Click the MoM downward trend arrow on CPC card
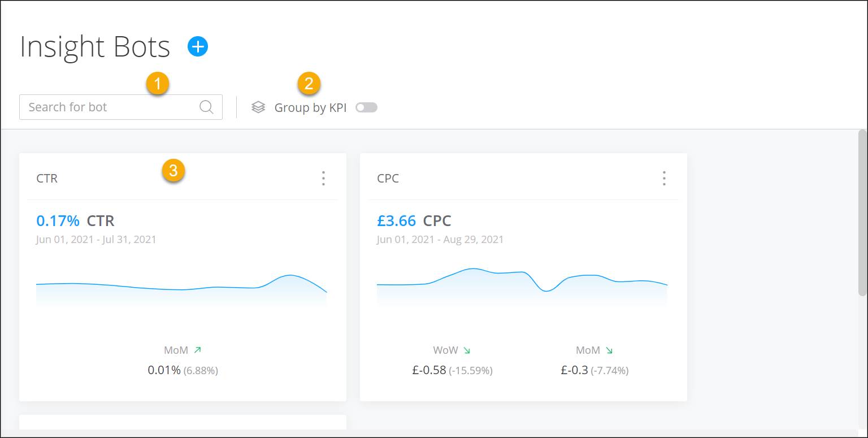 point(609,349)
